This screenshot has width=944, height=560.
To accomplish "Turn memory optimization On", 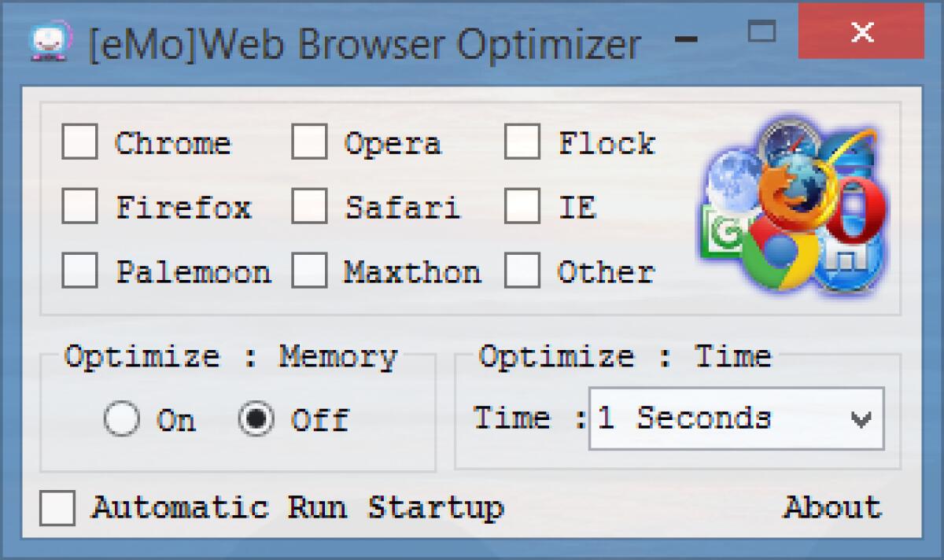I will tap(122, 419).
